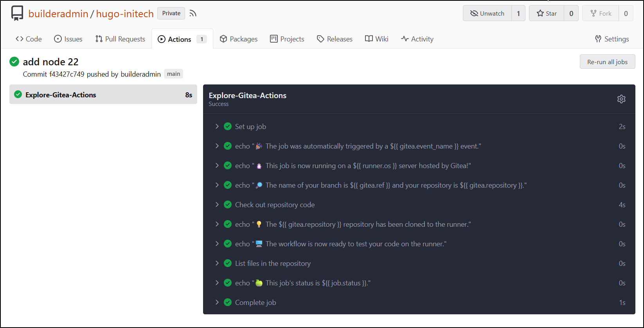Viewport: 644px width, 328px height.
Task: Click the Fork count showing 0
Action: [626, 13]
